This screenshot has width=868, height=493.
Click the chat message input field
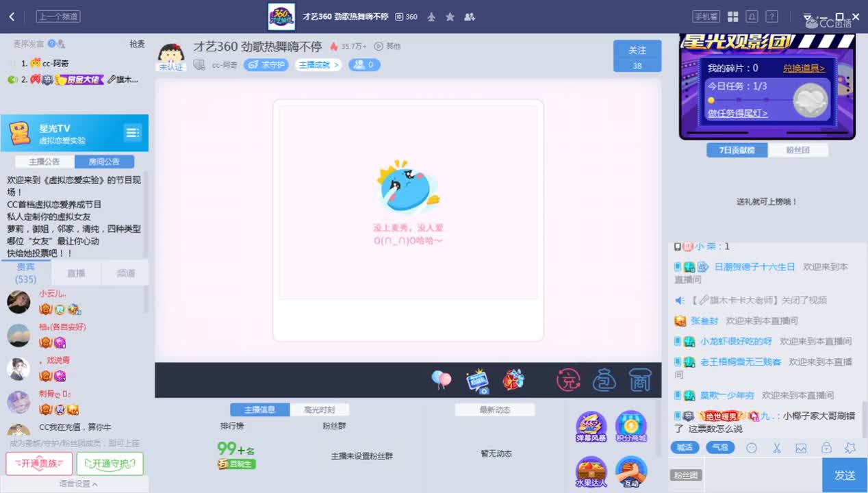click(x=763, y=475)
